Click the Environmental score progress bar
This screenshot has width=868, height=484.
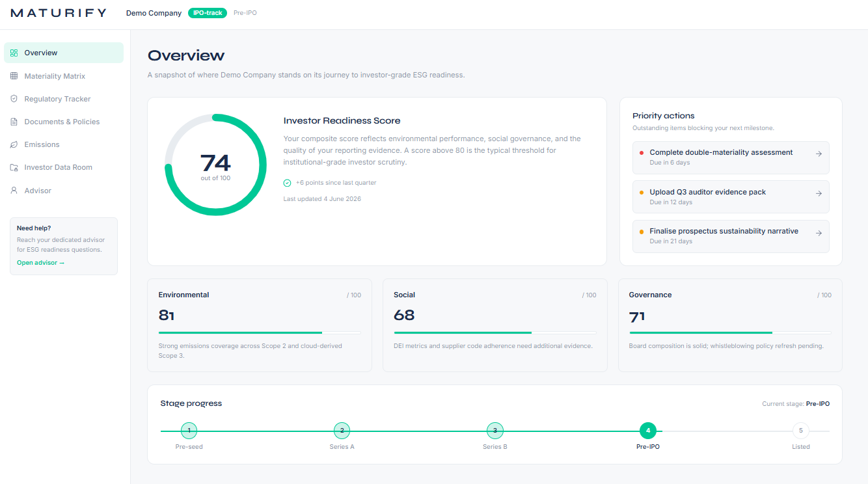260,332
